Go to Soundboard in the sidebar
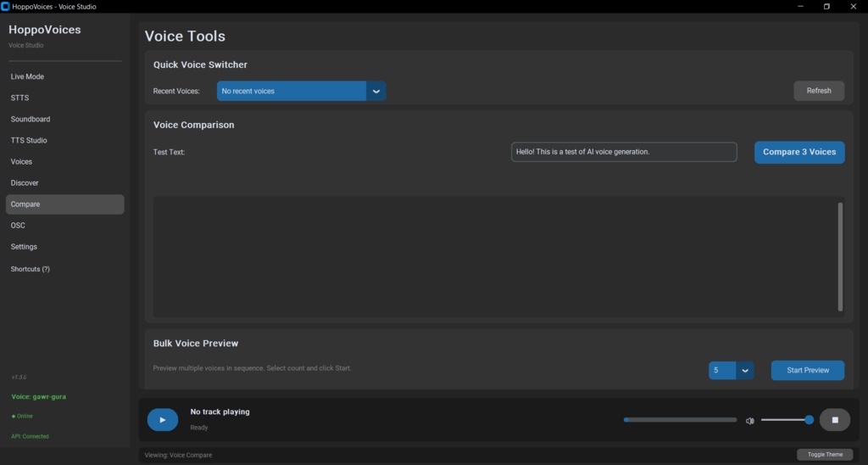This screenshot has height=465, width=868. click(64, 119)
